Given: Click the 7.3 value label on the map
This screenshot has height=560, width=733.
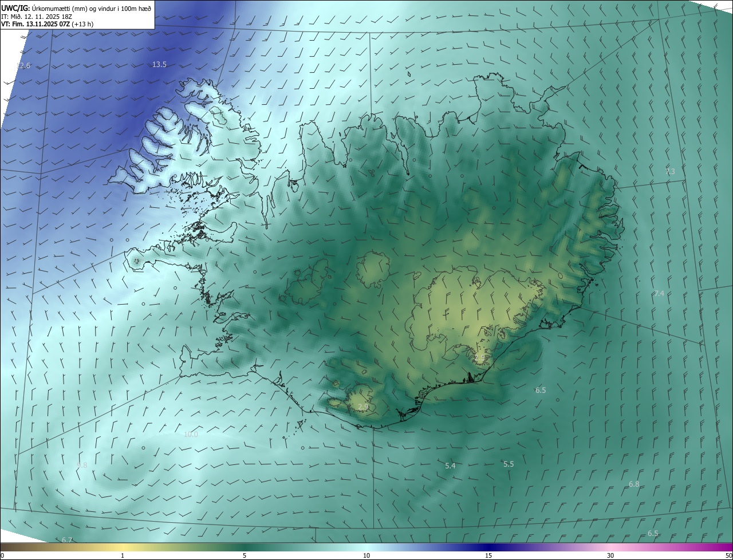Looking at the screenshot, I should point(670,172).
